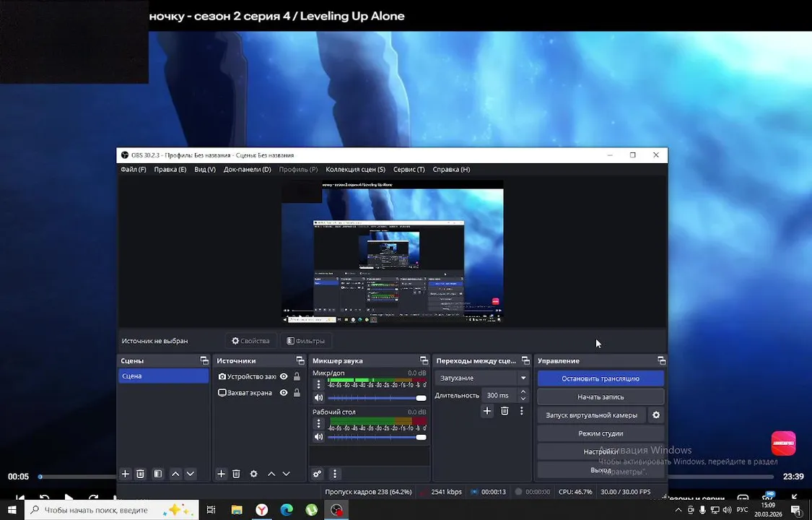Viewport: 812px width, 520px height.
Task: Open Task View on taskbar
Action: point(211,510)
